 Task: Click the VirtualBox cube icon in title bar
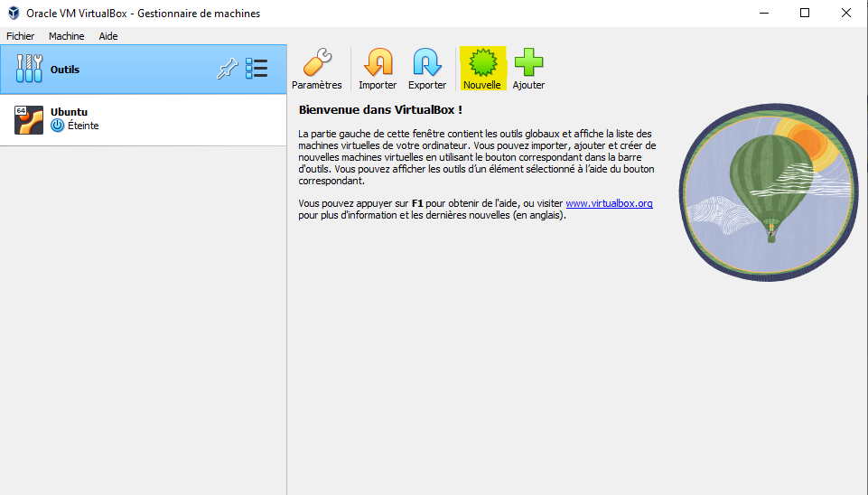point(12,13)
